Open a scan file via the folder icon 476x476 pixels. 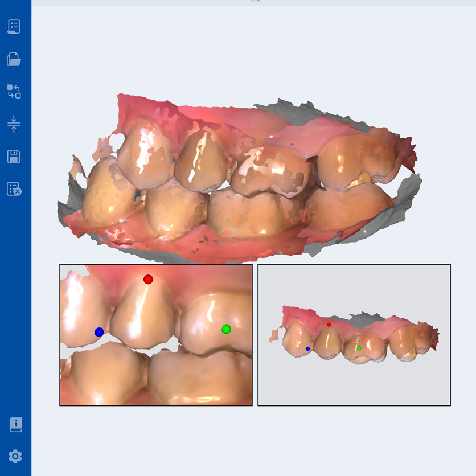click(15, 59)
